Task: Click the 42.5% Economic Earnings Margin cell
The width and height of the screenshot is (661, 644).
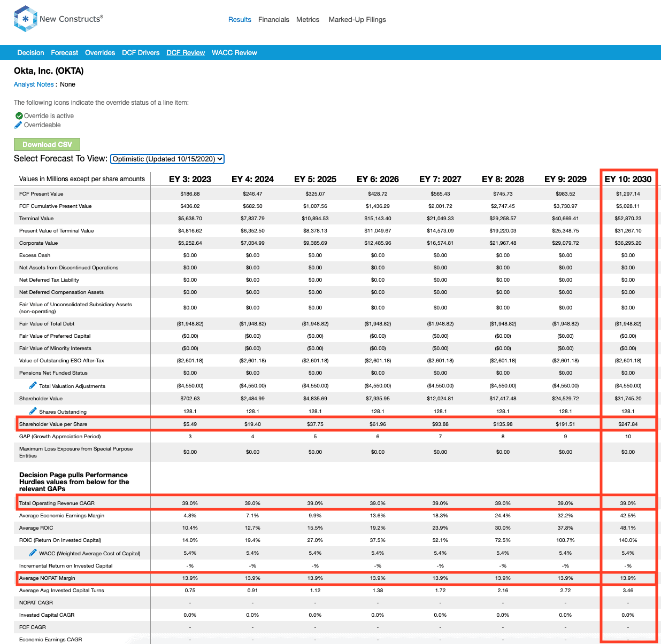Action: [x=628, y=516]
